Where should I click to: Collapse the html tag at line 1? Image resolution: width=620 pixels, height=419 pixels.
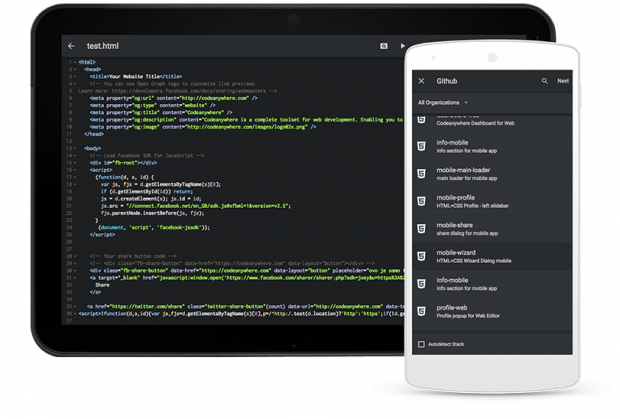click(x=75, y=62)
